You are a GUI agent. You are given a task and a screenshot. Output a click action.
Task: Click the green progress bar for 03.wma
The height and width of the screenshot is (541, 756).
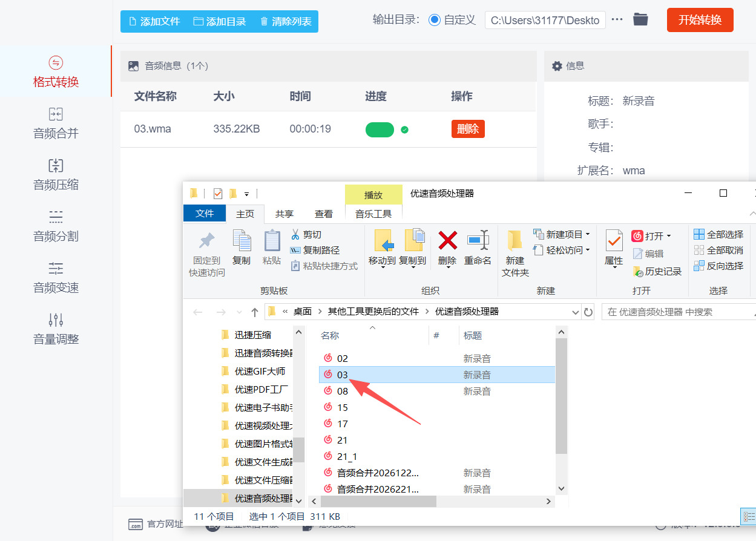coord(380,130)
